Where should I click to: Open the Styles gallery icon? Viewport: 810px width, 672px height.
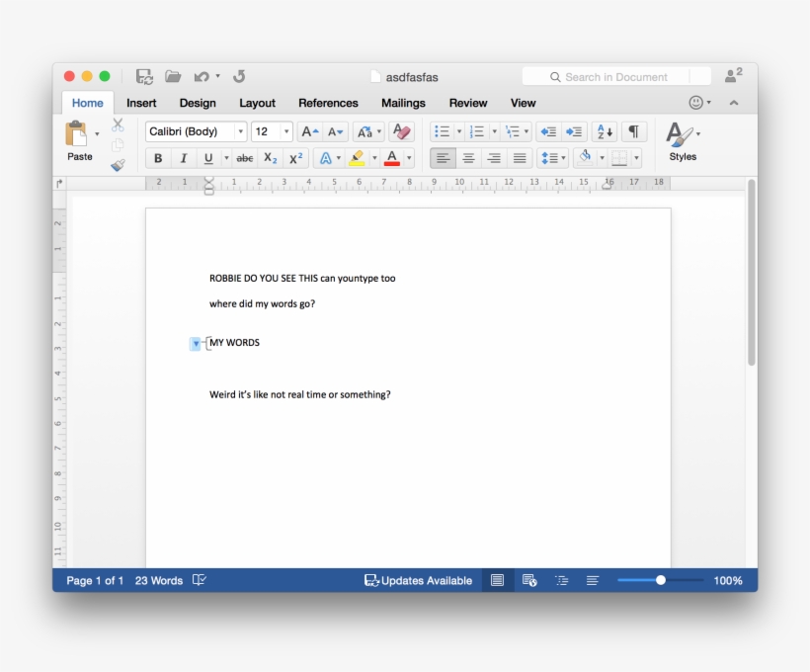point(682,140)
